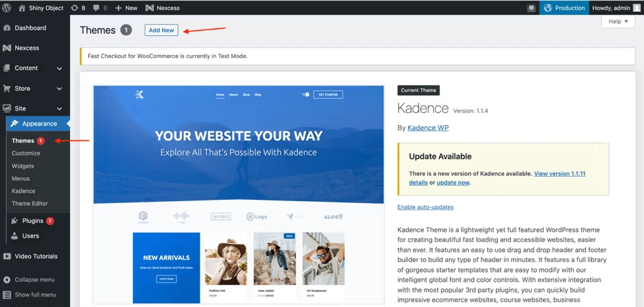Open Plugins in the sidebar
Image resolution: width=644 pixels, height=307 pixels.
[x=32, y=221]
